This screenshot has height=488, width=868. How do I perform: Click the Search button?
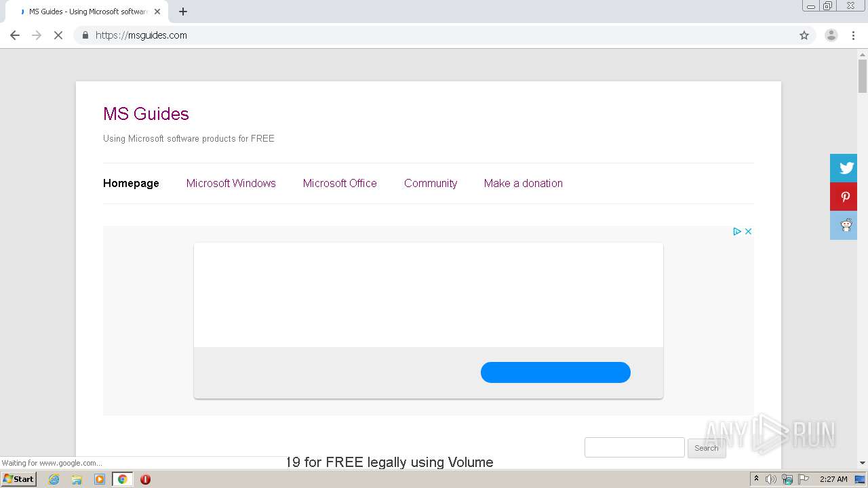pos(707,448)
